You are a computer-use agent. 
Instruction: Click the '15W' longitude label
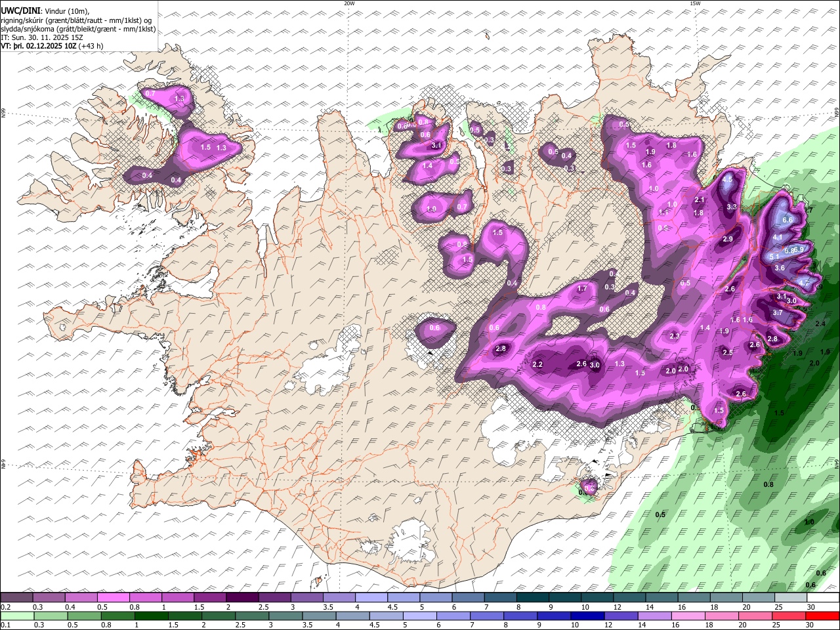[695, 3]
